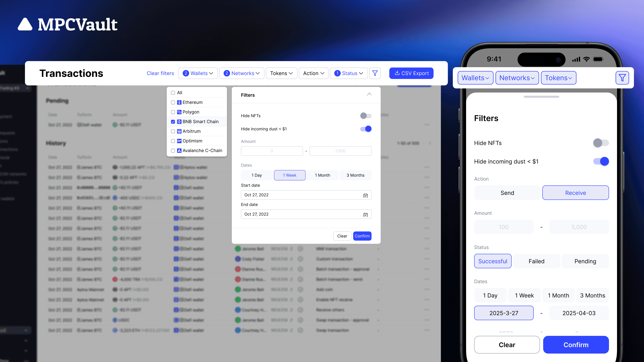Collapse the Filters panel with the chevron
This screenshot has width=644, height=362.
click(369, 95)
